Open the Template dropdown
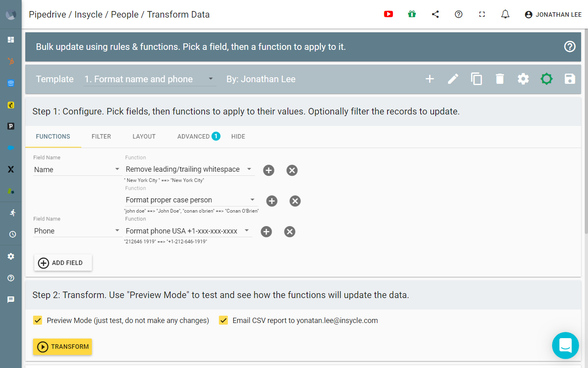588x368 pixels. click(150, 79)
